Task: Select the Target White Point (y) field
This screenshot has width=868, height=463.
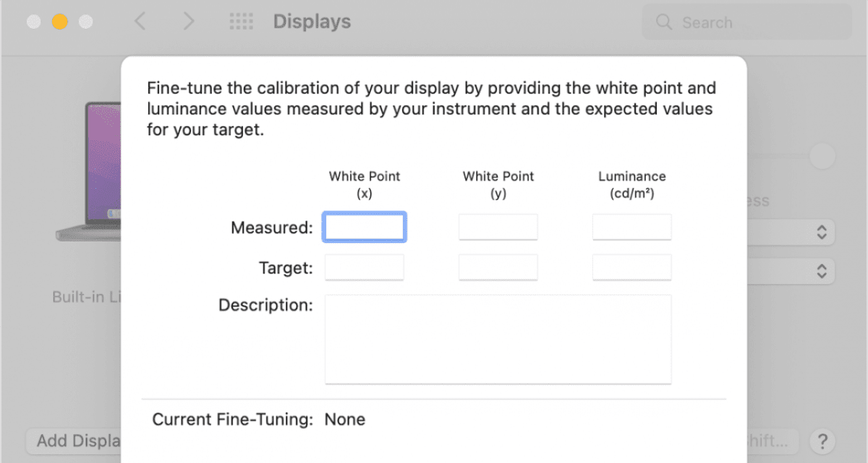Action: pyautogui.click(x=498, y=268)
